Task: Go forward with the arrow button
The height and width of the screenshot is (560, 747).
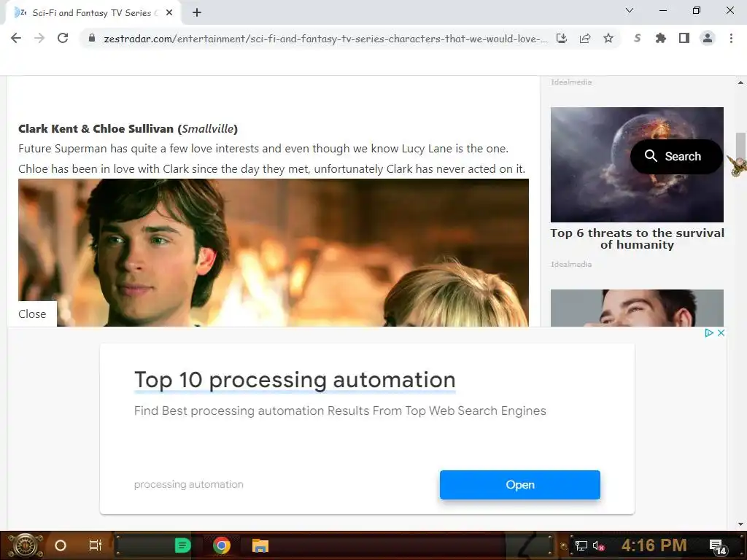Action: pos(39,38)
